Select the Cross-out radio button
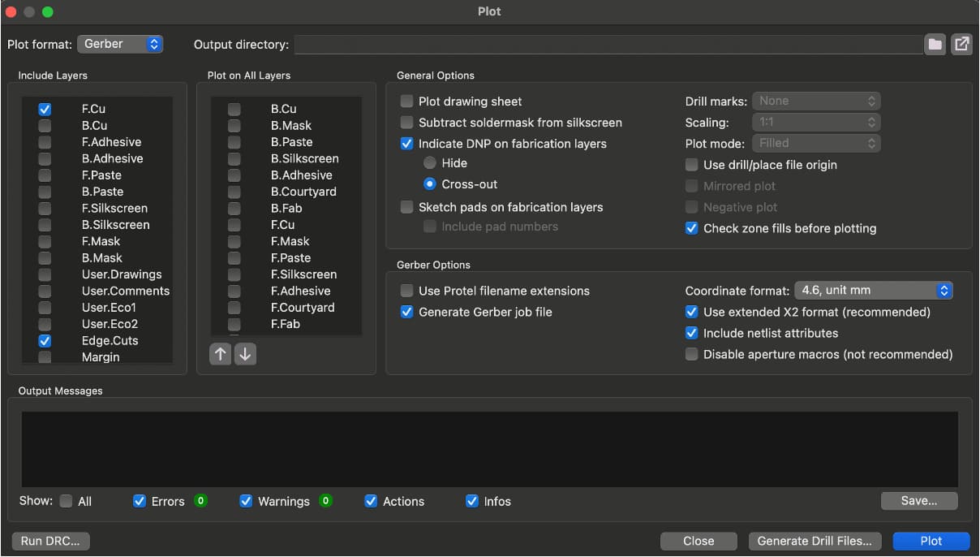Image resolution: width=980 pixels, height=557 pixels. [x=430, y=184]
